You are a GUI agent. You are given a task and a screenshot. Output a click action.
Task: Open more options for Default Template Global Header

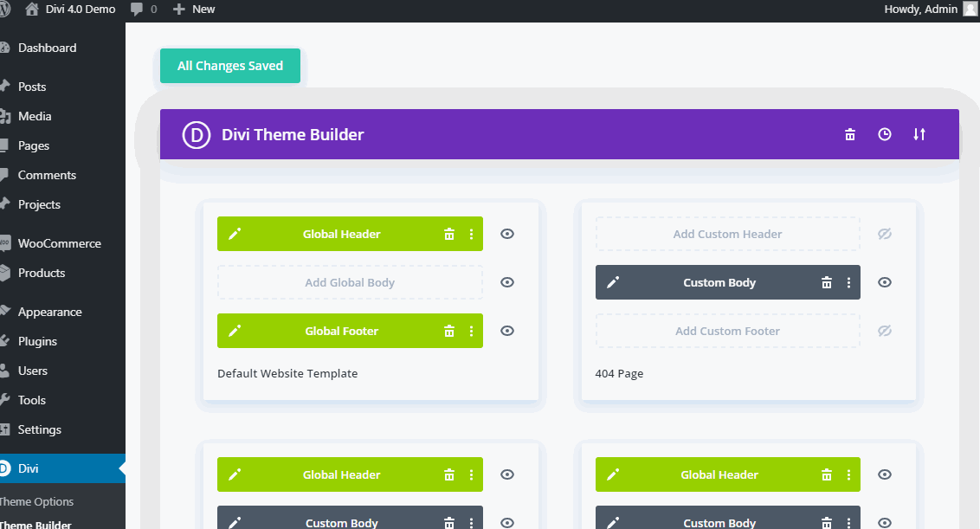click(471, 234)
